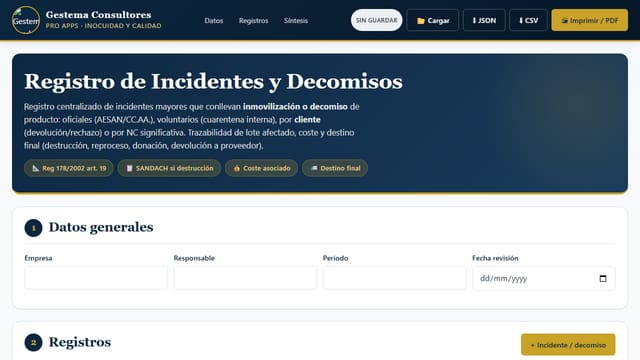
Task: Select the SANDACH si destrucción chip
Action: [x=169, y=168]
